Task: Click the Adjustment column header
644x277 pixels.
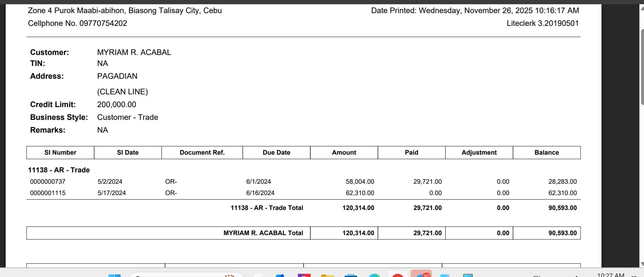Action: click(479, 153)
